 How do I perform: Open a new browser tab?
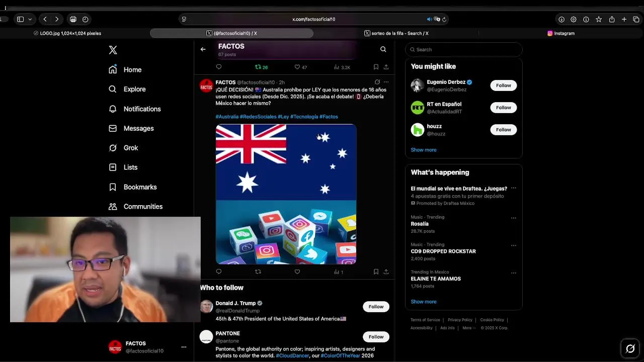pos(624,19)
